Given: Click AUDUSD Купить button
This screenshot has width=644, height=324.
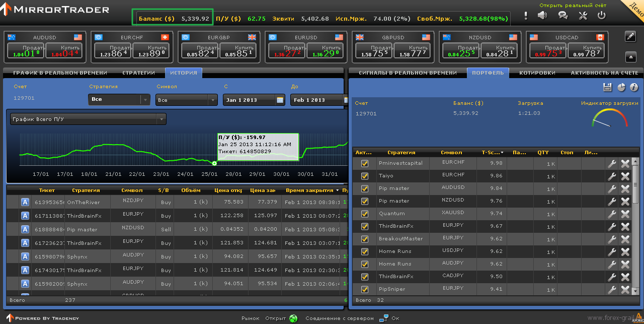Looking at the screenshot, I should click(64, 50).
